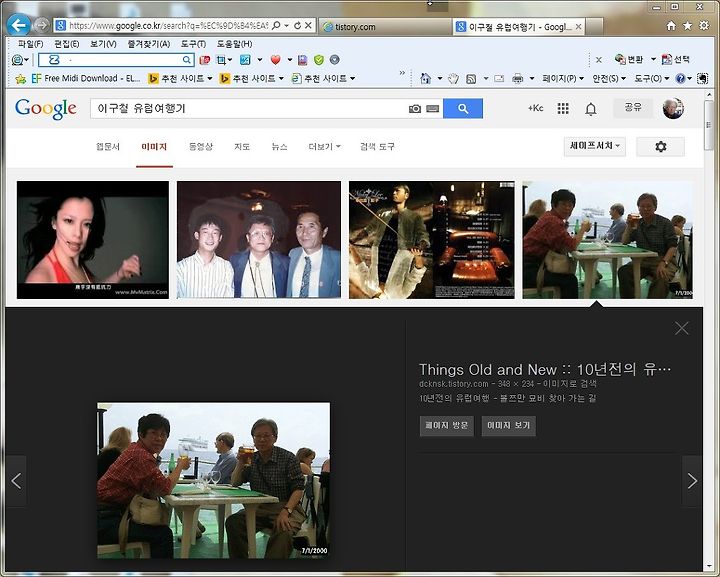Open Google account profile picture

pos(673,108)
